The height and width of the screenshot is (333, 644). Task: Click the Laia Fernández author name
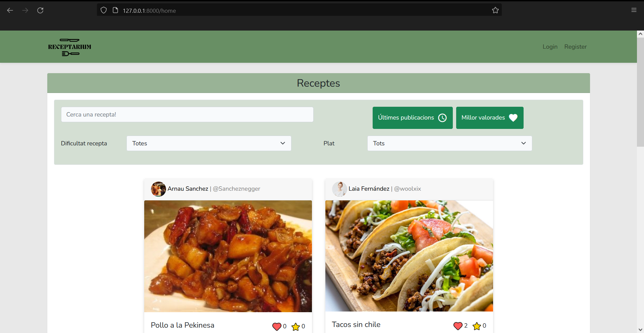click(369, 189)
